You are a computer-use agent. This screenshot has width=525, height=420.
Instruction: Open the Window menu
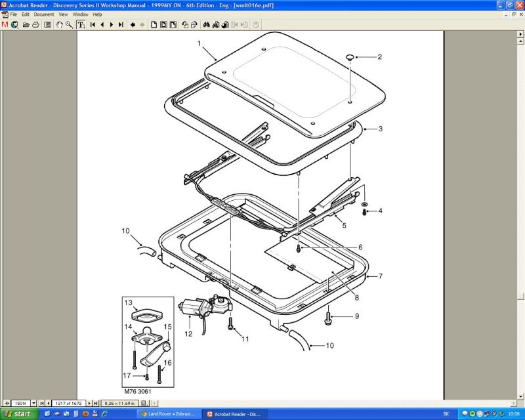point(80,14)
